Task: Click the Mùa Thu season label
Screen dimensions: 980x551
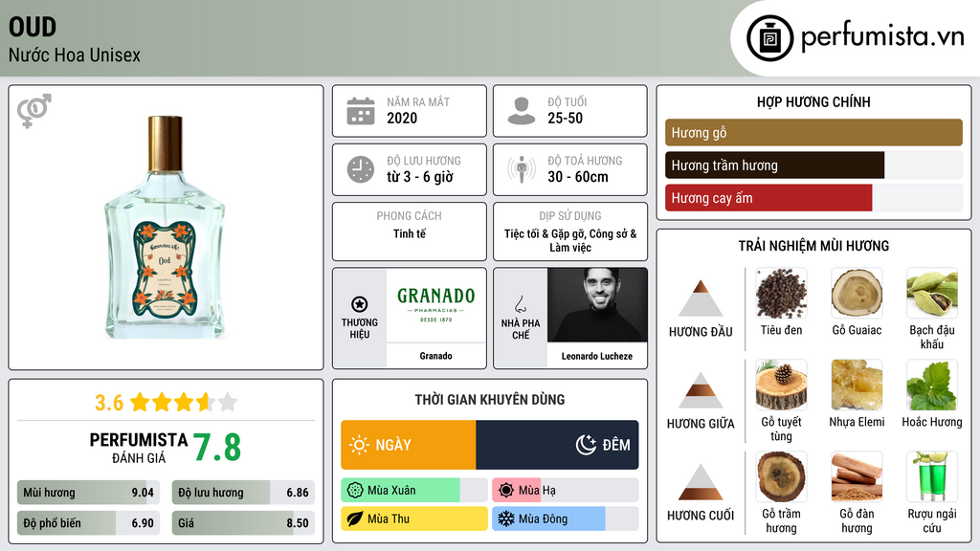Action: coord(389,518)
